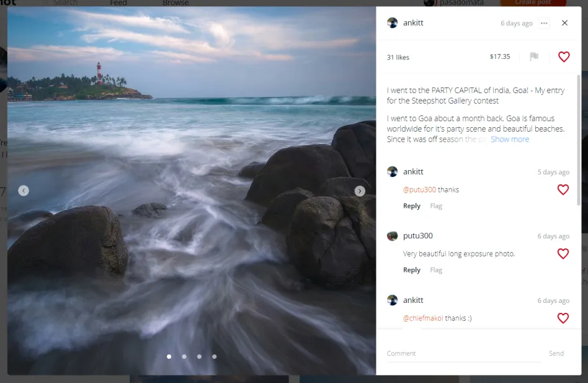Open the three-dots post options menu
Screen dimensions: 588x383
(544, 23)
